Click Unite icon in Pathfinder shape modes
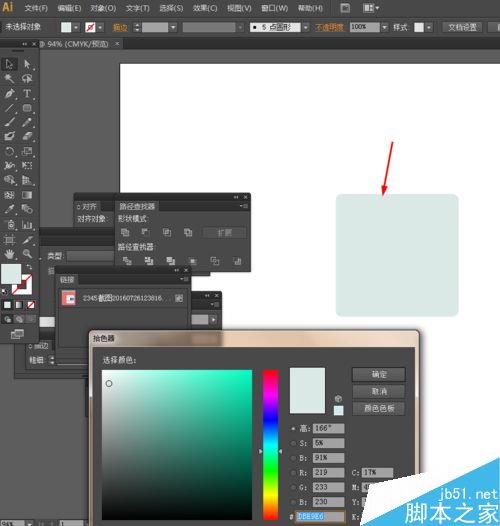The height and width of the screenshot is (526, 500). (x=125, y=232)
